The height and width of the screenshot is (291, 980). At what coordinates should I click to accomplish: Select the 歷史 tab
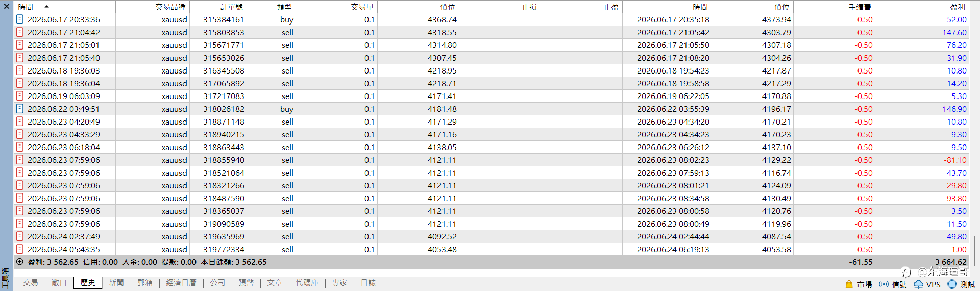point(88,283)
